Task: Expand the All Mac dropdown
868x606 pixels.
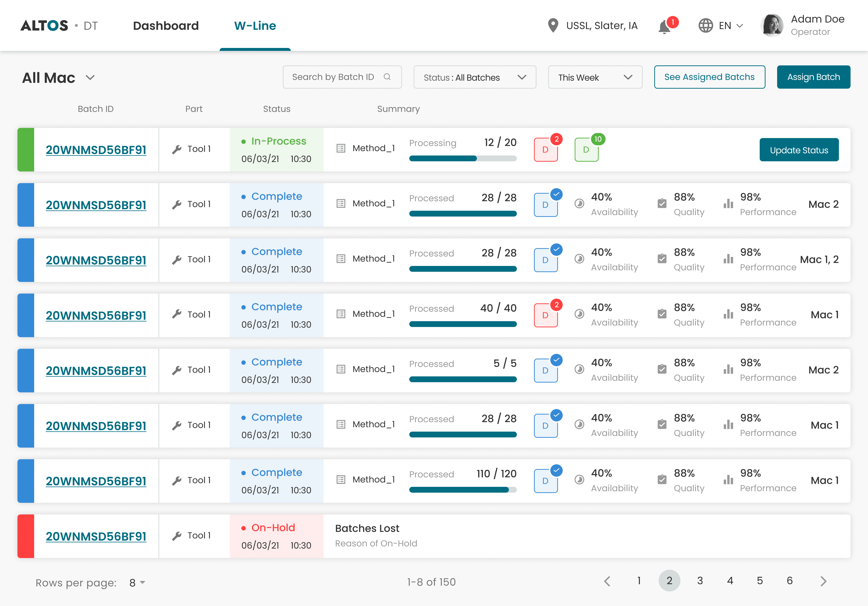Action: pos(90,78)
